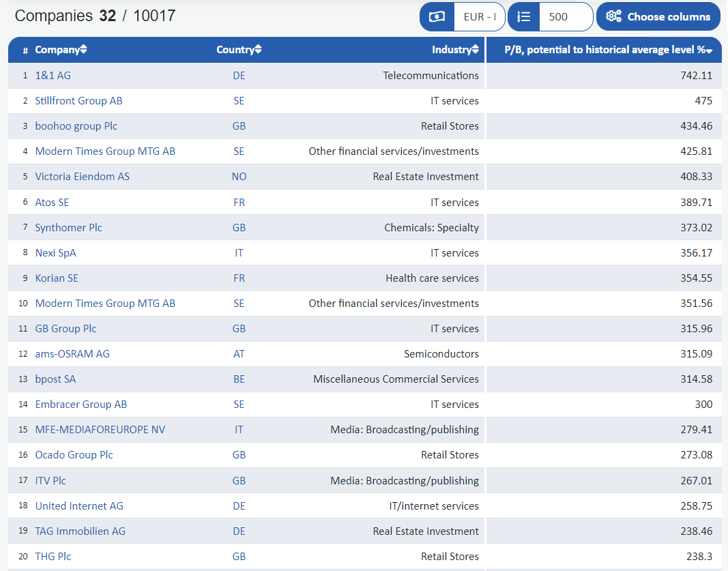Open the ITV Plc link
Viewport: 728px width, 571px height.
coord(50,480)
